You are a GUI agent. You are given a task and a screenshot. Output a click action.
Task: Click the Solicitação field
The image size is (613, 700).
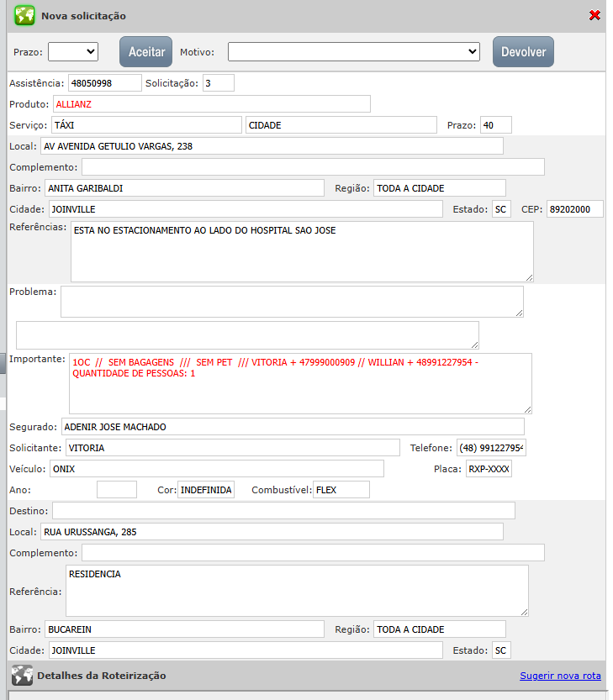coord(218,83)
